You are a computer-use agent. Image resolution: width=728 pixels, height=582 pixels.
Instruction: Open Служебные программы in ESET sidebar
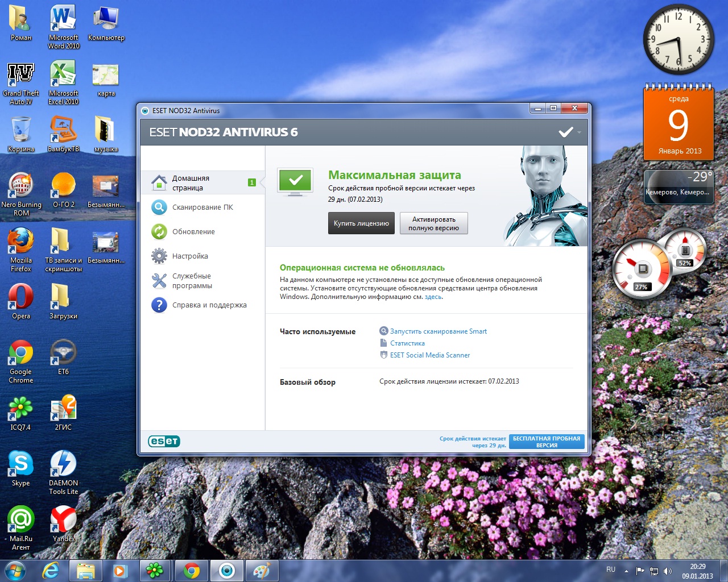192,281
